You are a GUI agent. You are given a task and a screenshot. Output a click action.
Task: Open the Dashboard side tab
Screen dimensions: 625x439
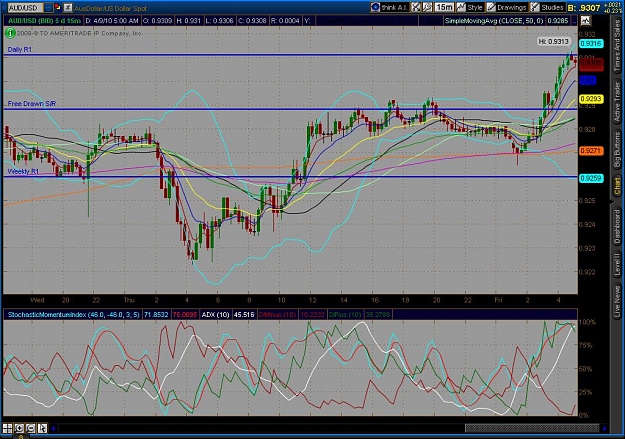(x=617, y=226)
